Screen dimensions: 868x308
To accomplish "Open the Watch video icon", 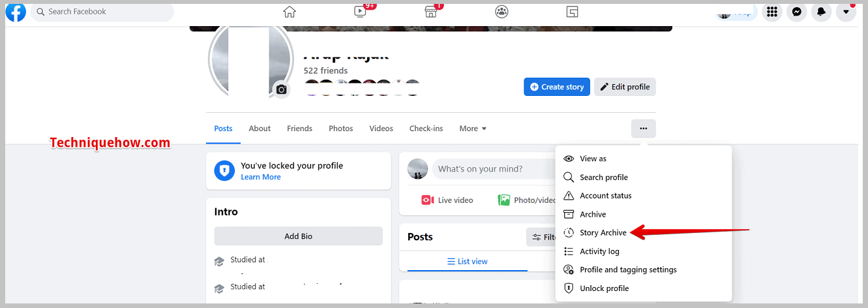I will point(361,11).
